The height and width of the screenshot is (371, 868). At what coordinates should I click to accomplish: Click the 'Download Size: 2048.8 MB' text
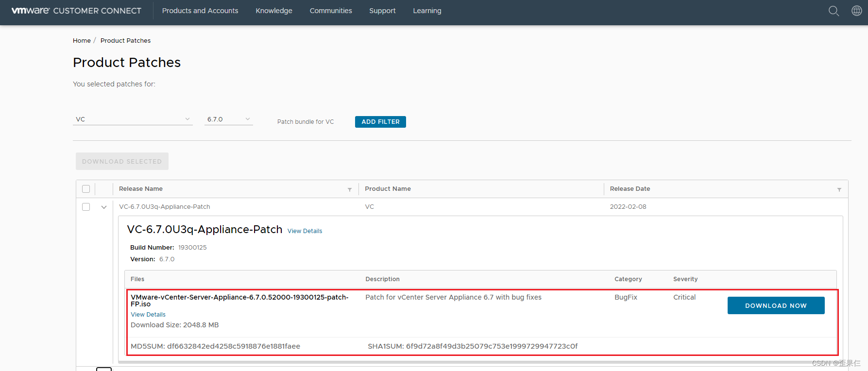coord(175,325)
